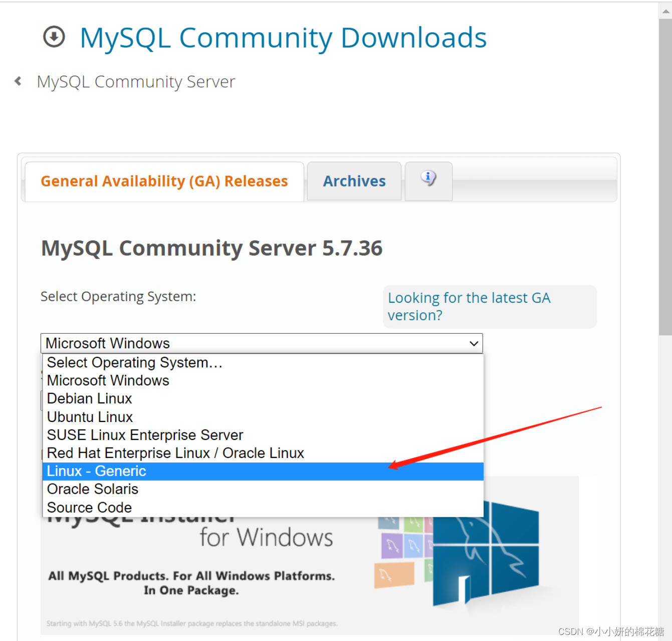Click the 'Select Operating System:' label
The width and height of the screenshot is (672, 641).
(118, 297)
